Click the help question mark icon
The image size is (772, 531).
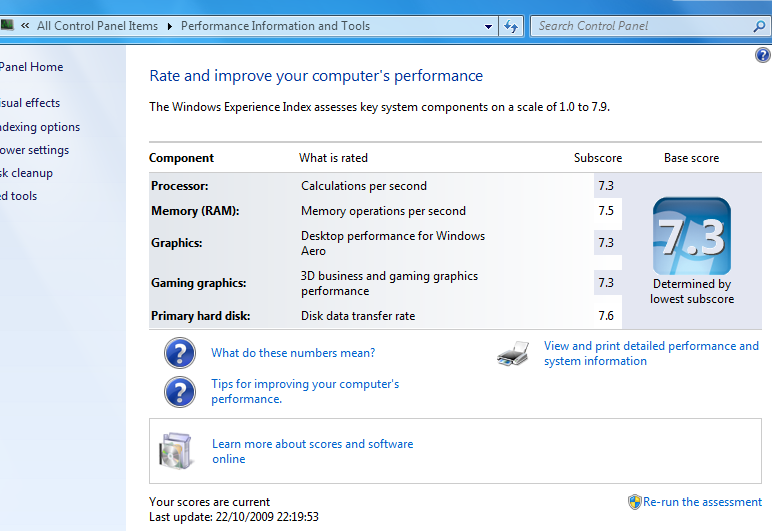coord(763,55)
